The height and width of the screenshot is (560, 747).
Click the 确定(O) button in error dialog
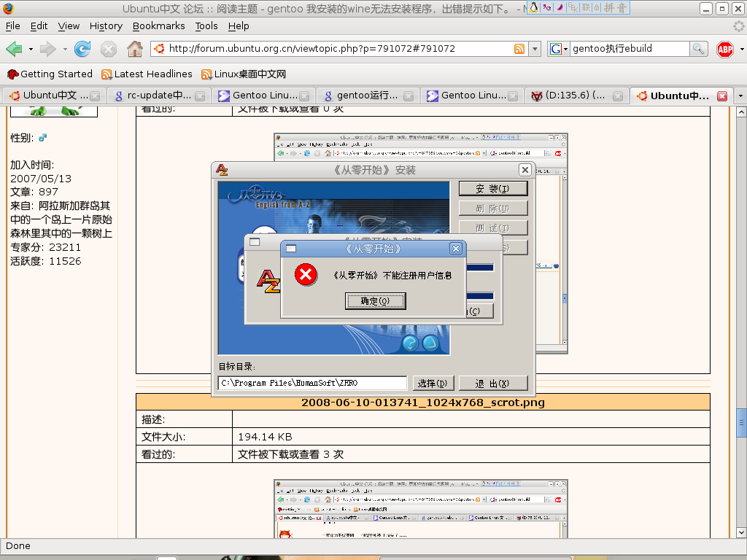point(376,301)
